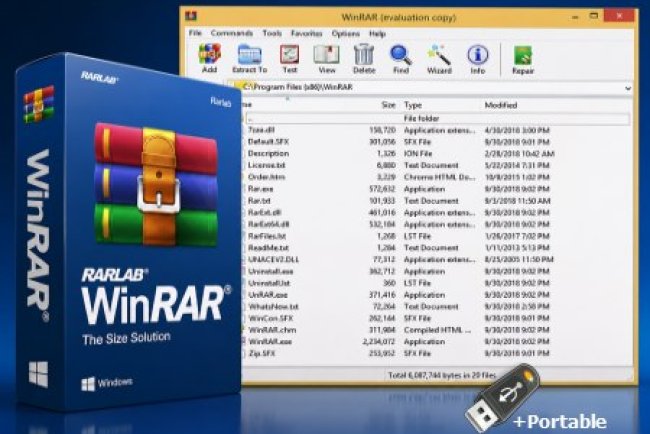The image size is (650, 434).
Task: Click the Test archive icon
Action: [x=289, y=59]
